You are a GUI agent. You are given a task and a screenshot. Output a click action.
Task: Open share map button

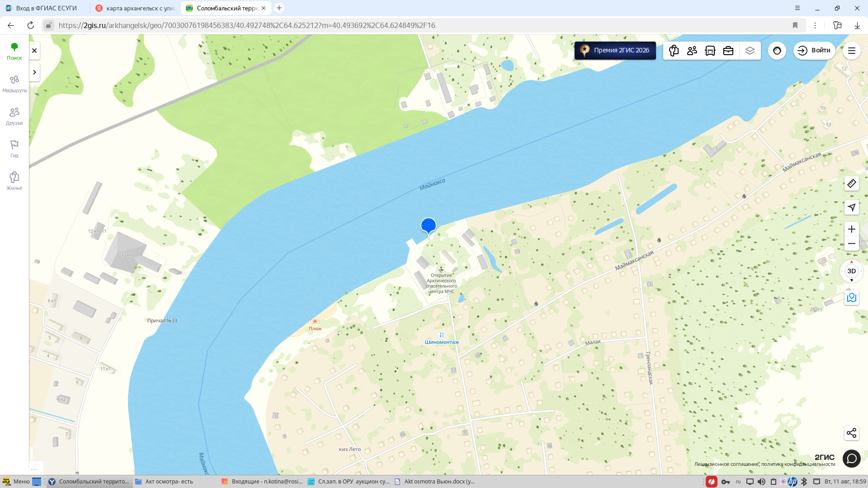pyautogui.click(x=852, y=433)
